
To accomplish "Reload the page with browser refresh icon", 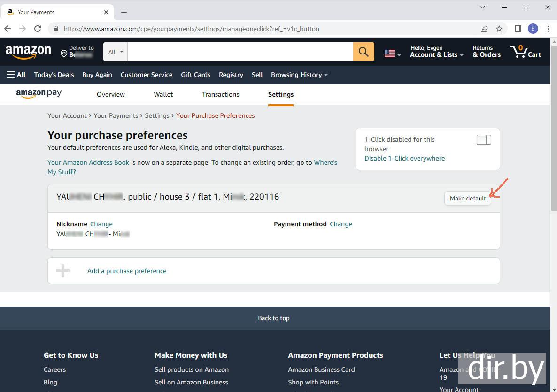I will (38, 29).
